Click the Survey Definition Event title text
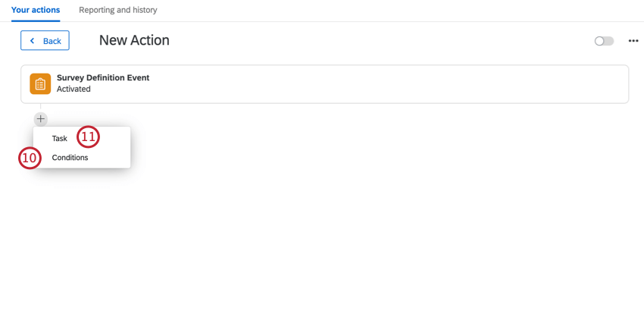The width and height of the screenshot is (644, 311). click(x=103, y=77)
